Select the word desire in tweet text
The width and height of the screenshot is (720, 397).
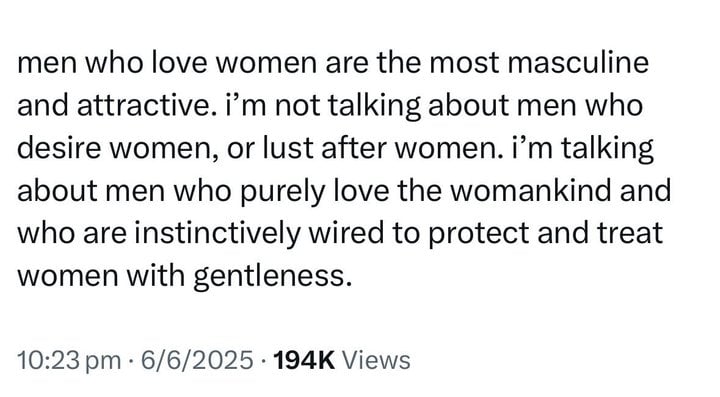(59, 148)
